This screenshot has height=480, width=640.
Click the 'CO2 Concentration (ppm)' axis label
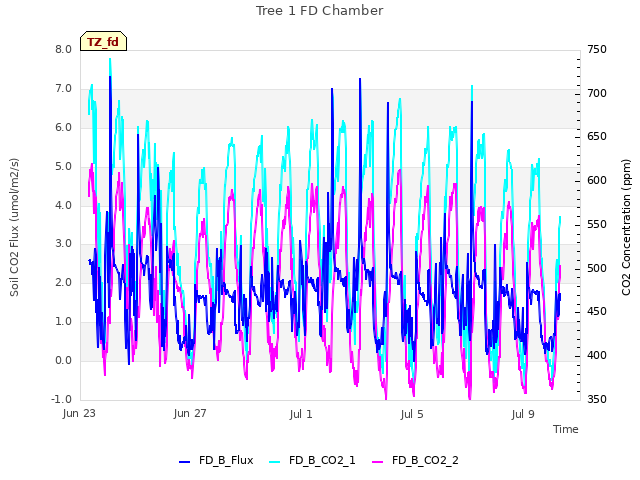pos(626,227)
